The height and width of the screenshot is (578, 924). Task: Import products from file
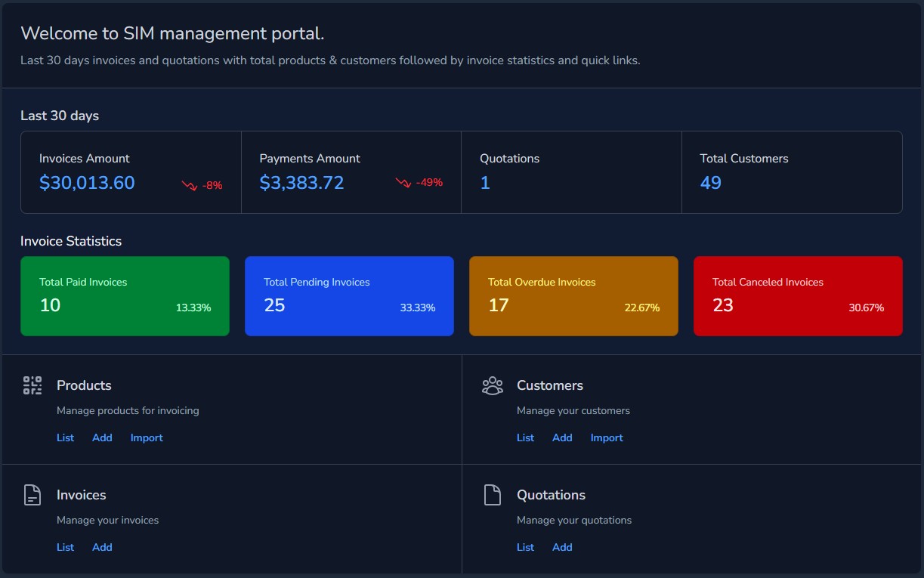coord(147,437)
